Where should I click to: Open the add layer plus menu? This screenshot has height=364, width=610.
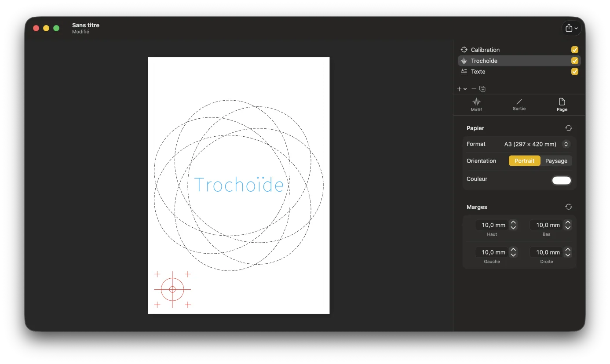[461, 89]
